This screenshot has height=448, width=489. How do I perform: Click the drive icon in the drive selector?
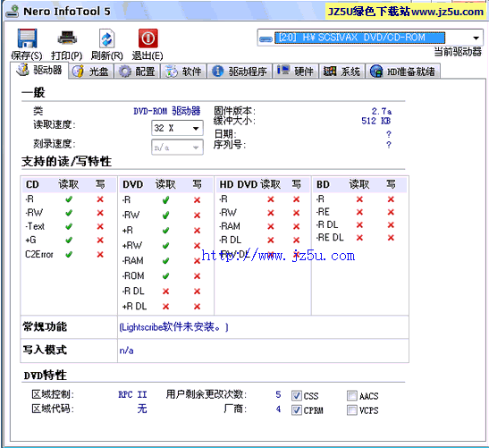266,38
